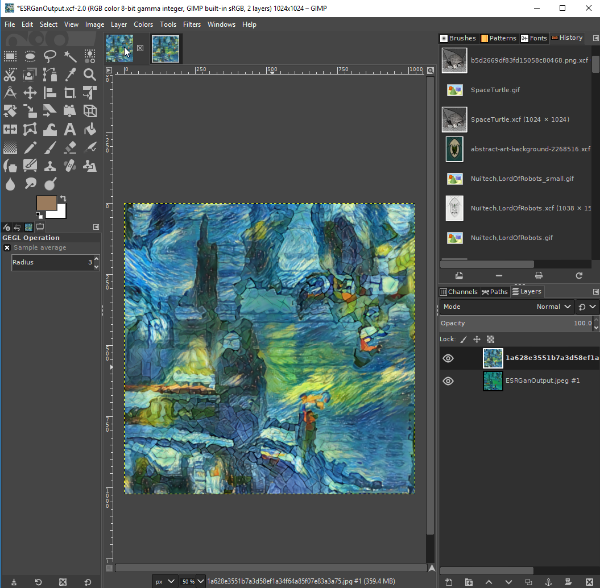Open the Filters menu

pos(191,24)
